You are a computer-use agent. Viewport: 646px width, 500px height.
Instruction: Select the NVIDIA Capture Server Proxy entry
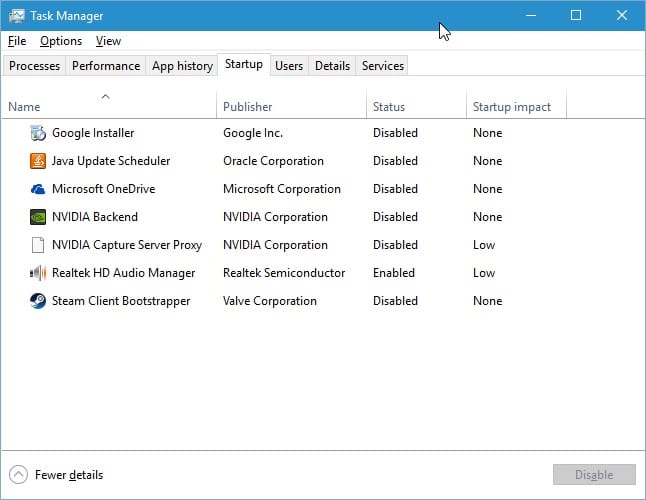coord(127,245)
